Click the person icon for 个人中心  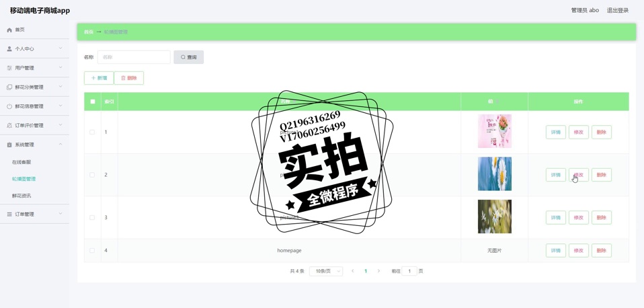click(x=9, y=49)
